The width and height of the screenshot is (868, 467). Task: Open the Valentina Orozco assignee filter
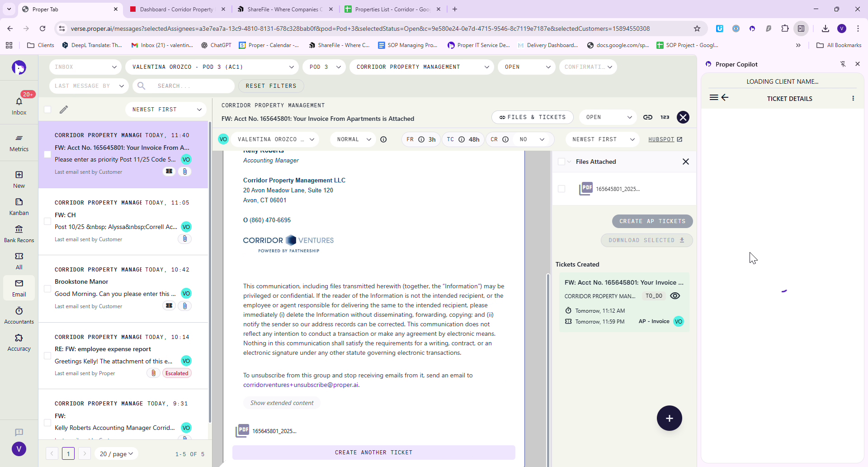tap(212, 67)
